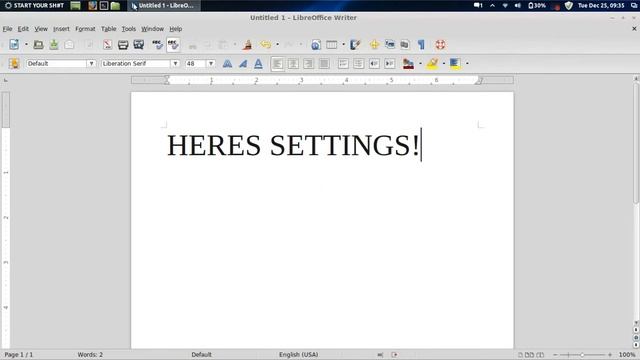This screenshot has height=360, width=640.
Task: Open a file with the Open icon
Action: 38,44
